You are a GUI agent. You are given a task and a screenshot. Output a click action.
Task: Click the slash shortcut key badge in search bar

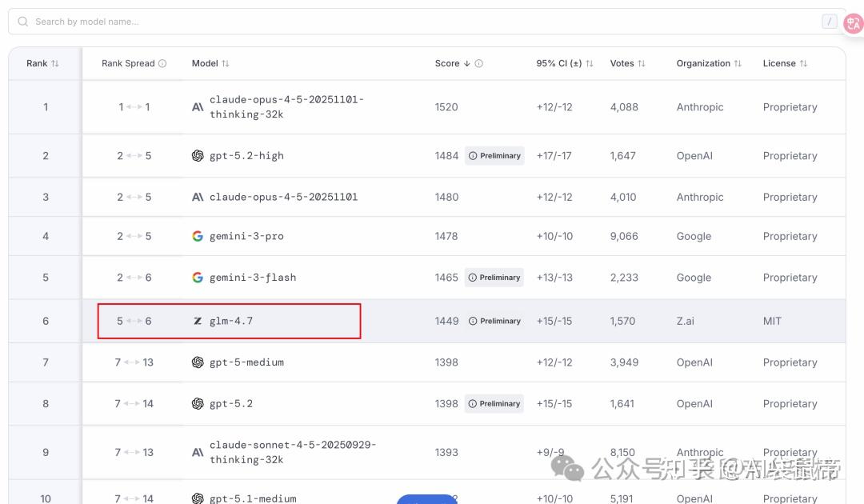[830, 22]
